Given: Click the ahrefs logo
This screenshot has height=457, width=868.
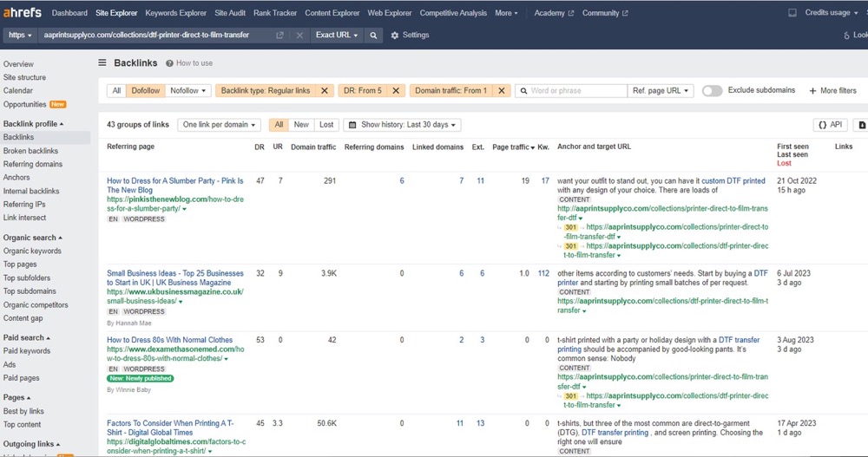Looking at the screenshot, I should pos(23,12).
